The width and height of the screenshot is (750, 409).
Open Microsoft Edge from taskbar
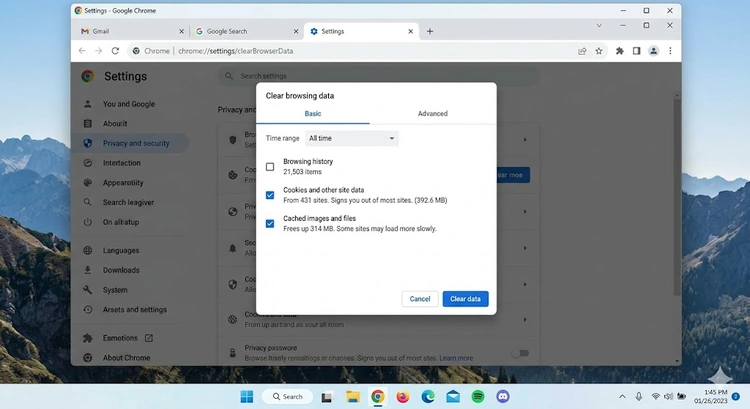coord(428,397)
